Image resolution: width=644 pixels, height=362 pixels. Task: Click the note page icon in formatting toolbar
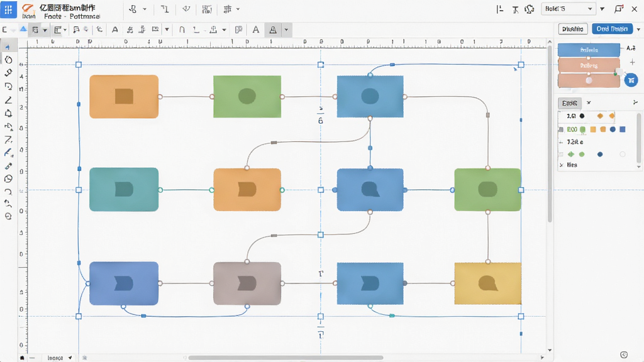click(238, 30)
